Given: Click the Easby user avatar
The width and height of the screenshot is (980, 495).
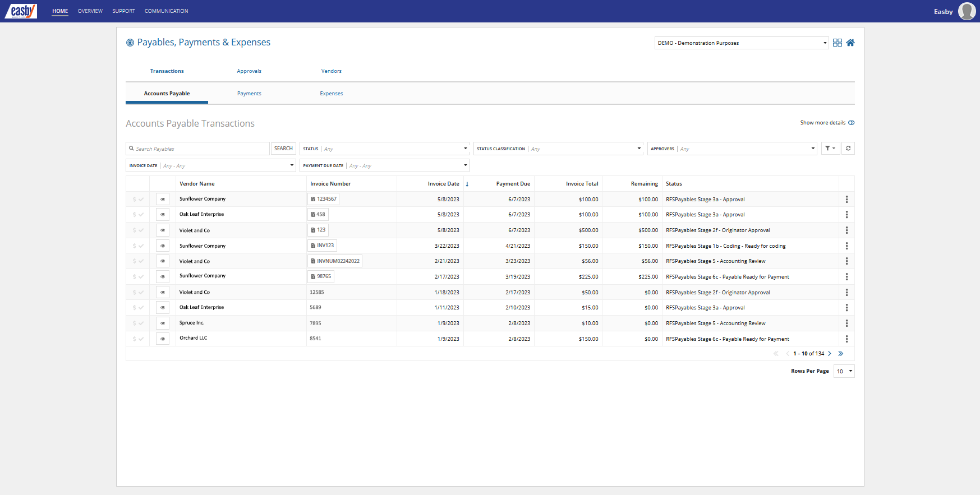Looking at the screenshot, I should pyautogui.click(x=967, y=11).
